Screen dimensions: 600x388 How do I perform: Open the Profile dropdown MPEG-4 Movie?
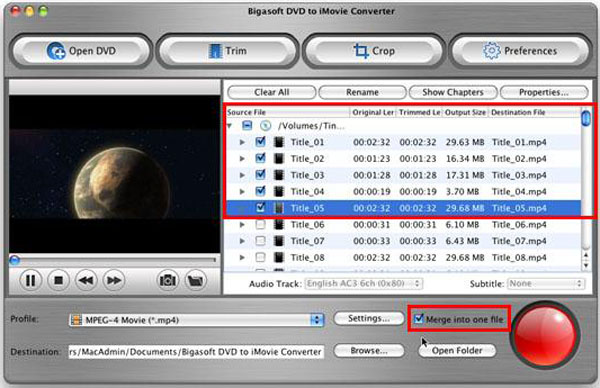coord(197,320)
